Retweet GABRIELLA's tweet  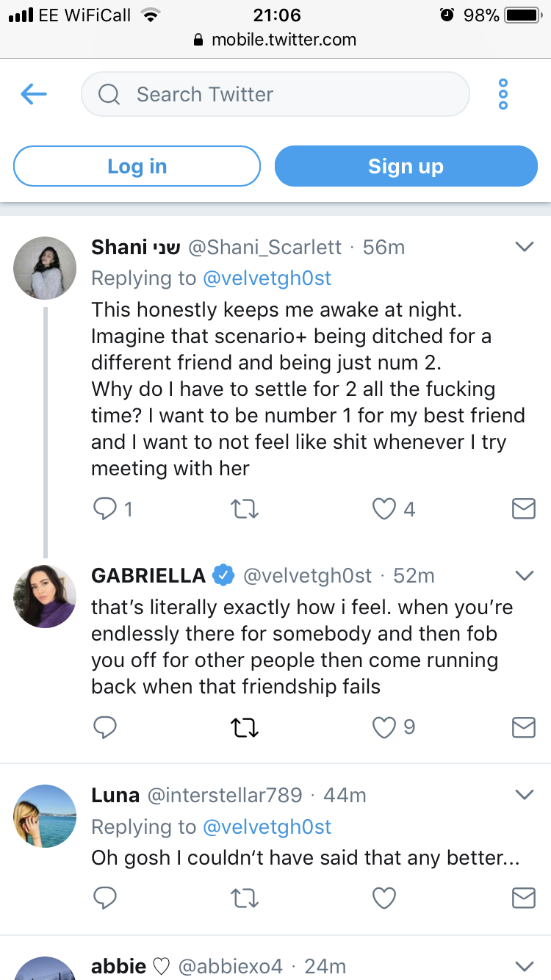point(245,727)
